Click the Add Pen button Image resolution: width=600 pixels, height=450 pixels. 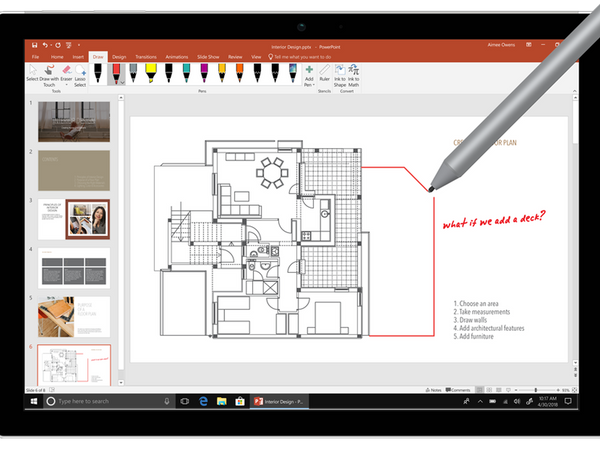pyautogui.click(x=309, y=76)
